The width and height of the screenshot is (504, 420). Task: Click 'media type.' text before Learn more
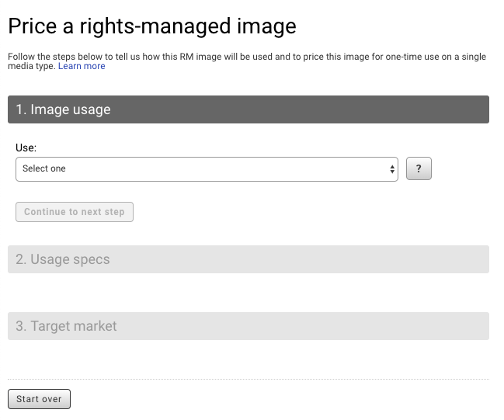[x=32, y=66]
